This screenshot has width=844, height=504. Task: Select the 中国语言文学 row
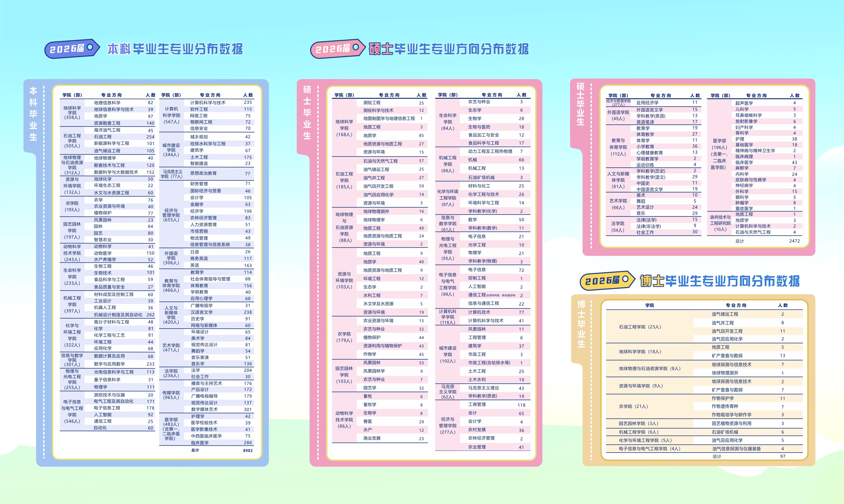tap(666, 190)
